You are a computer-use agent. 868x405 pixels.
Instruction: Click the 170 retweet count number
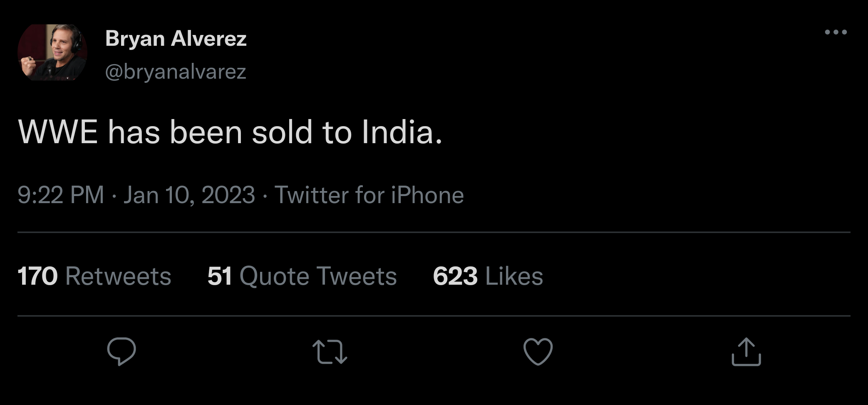coord(37,276)
